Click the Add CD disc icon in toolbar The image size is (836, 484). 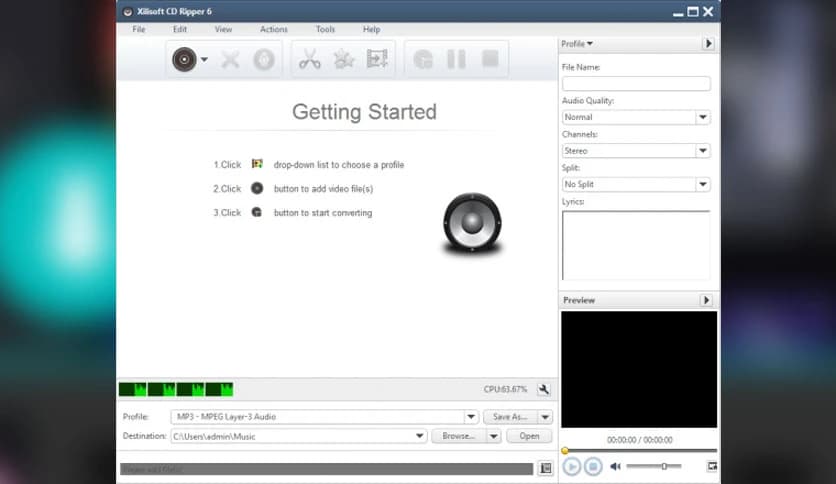184,59
